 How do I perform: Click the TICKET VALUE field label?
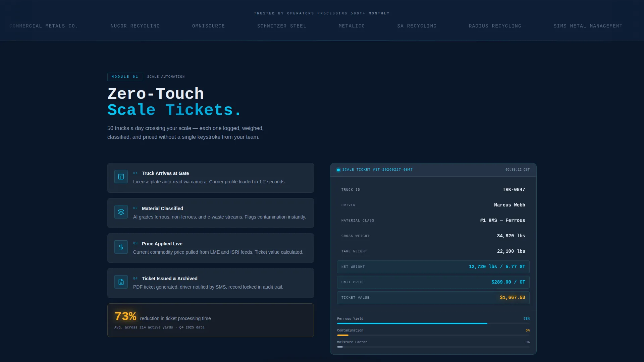click(x=355, y=298)
